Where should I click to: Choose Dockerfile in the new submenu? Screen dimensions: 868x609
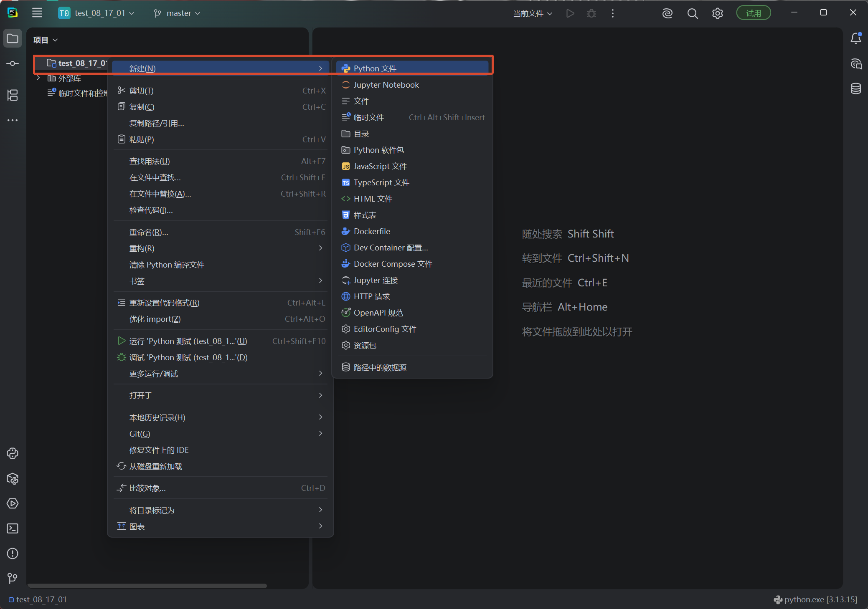point(412,231)
